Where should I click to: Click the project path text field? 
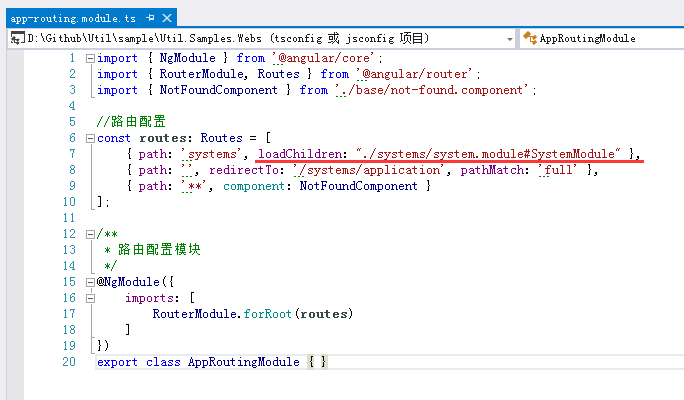[262, 38]
